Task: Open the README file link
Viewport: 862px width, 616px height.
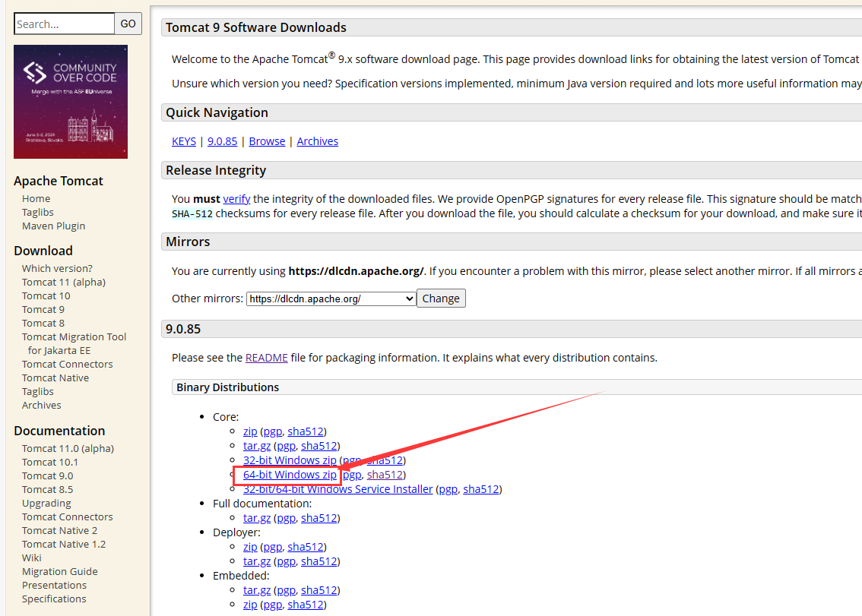Action: (x=267, y=358)
